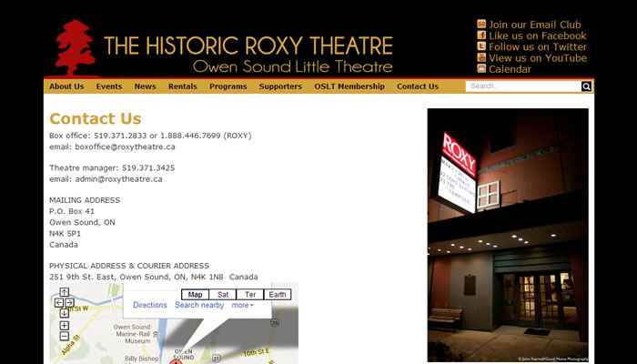The image size is (637, 364).
Task: Open the Rentals menu item
Action: pos(182,86)
